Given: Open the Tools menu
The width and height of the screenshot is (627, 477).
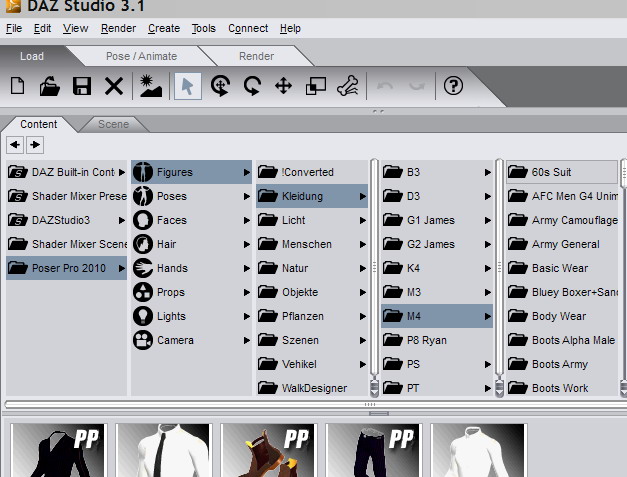Looking at the screenshot, I should 204,28.
